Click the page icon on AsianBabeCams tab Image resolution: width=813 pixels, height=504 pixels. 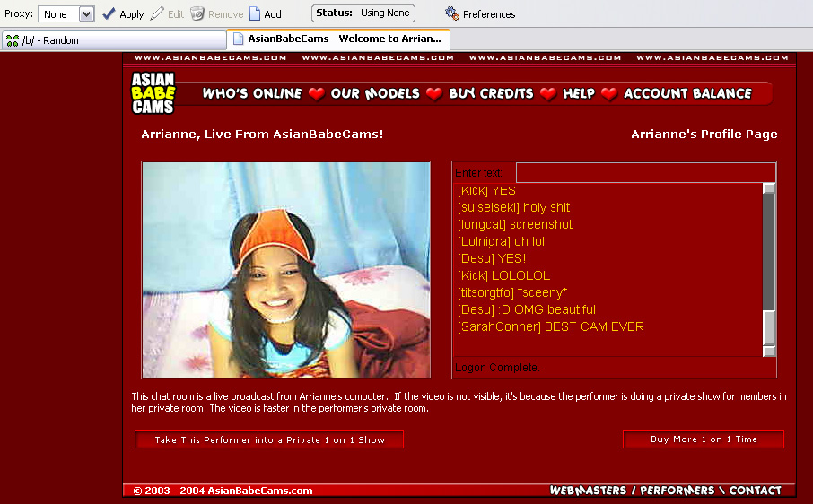[x=238, y=39]
